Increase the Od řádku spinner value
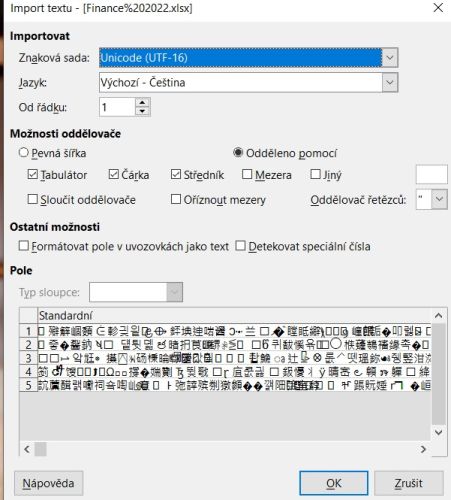This screenshot has width=451, height=500. click(x=143, y=102)
